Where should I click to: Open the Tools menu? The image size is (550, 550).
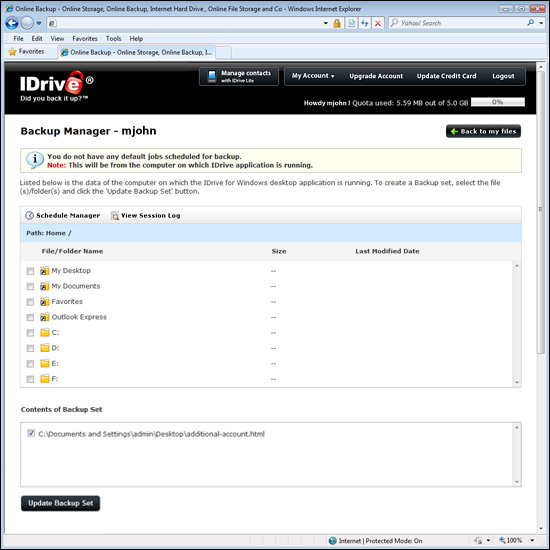[113, 39]
